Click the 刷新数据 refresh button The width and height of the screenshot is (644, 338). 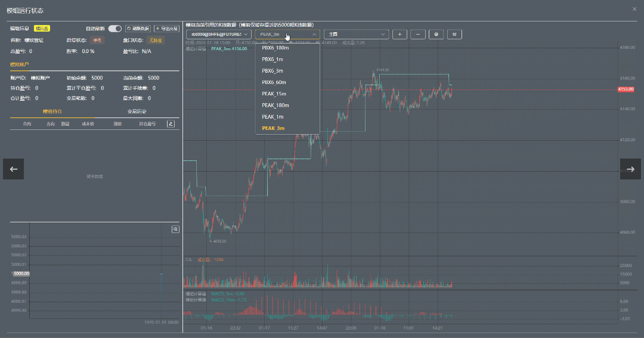(x=138, y=29)
